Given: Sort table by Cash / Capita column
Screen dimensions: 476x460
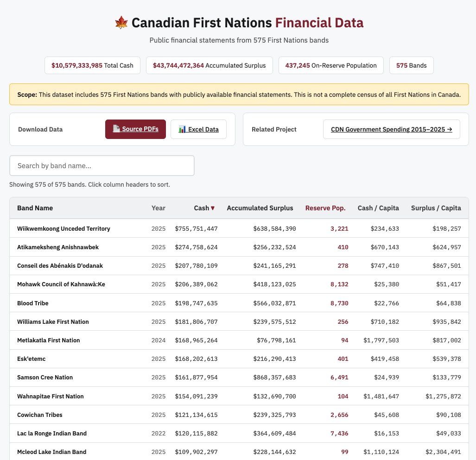Looking at the screenshot, I should [378, 208].
